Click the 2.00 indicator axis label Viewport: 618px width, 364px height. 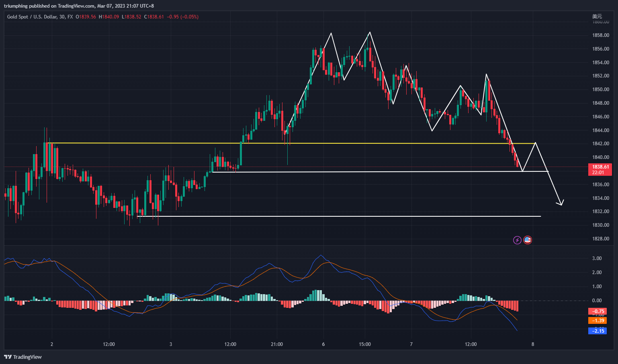click(x=597, y=272)
